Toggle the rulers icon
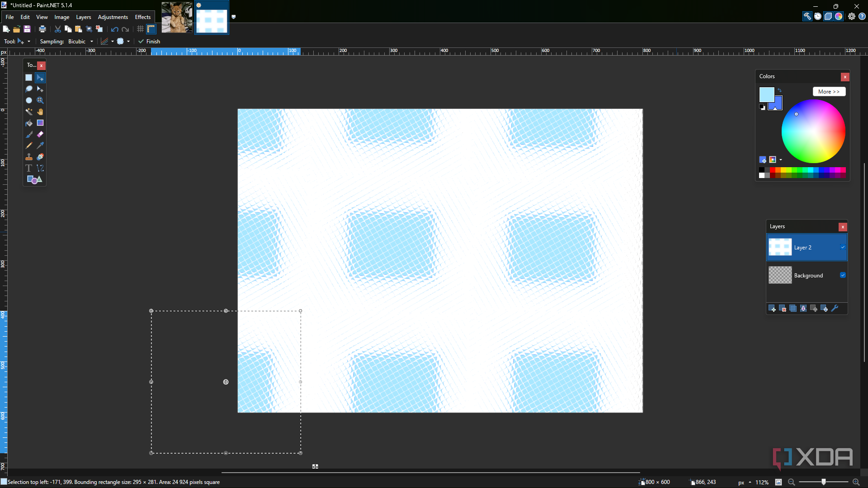 [151, 29]
